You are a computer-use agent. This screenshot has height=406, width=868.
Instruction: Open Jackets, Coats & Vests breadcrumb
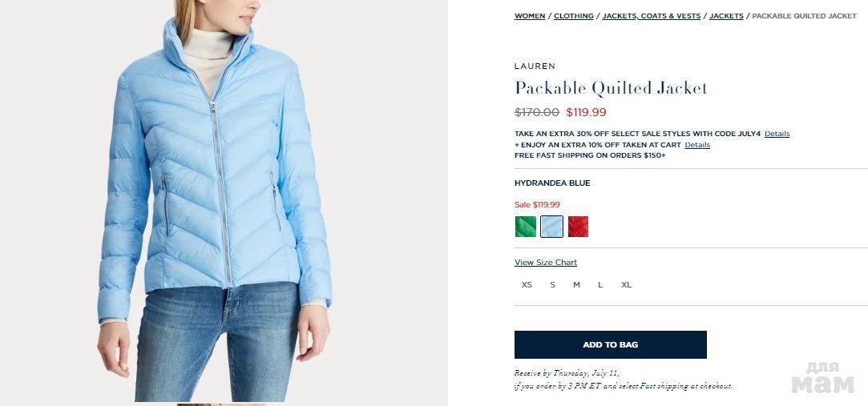click(651, 16)
